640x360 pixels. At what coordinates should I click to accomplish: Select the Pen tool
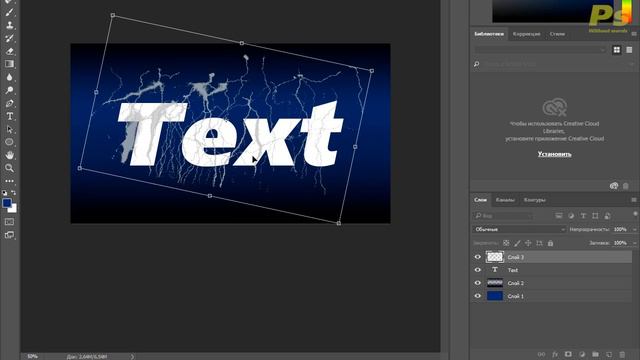(x=9, y=103)
